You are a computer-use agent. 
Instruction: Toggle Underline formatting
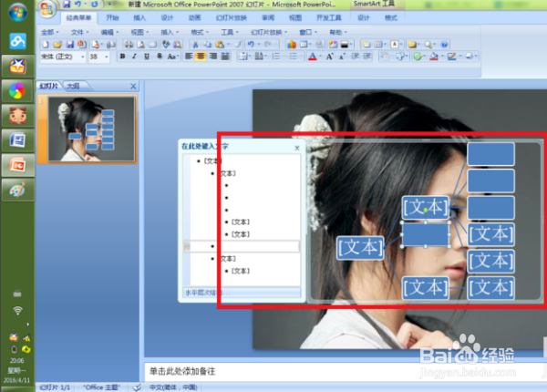(147, 57)
